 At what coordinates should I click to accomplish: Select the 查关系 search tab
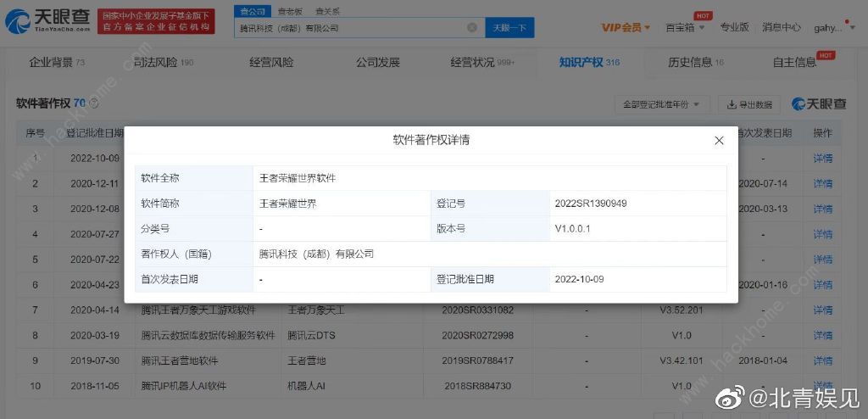click(328, 11)
